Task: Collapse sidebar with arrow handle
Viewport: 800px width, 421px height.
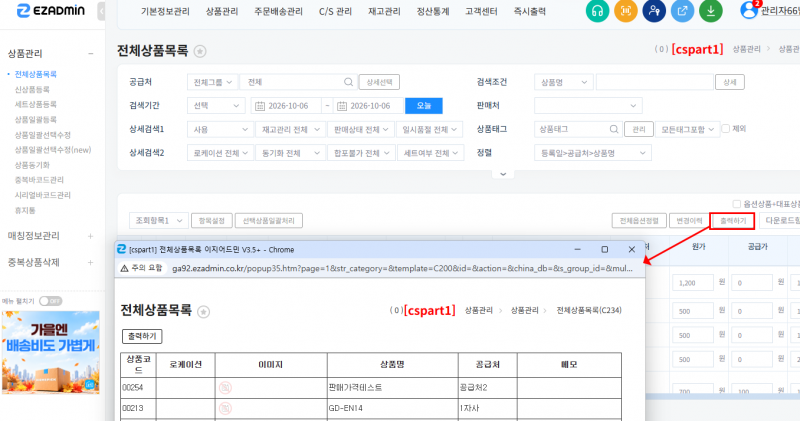Action: coord(101,11)
